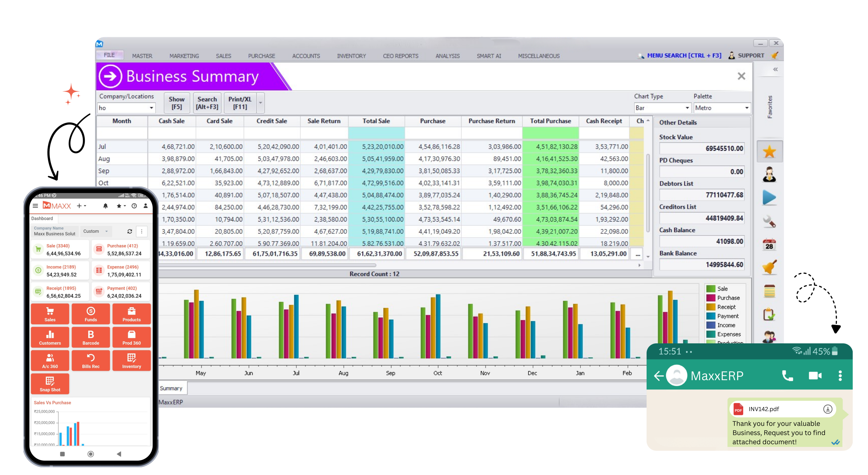Click the green Sale legend swatch
This screenshot has height=475, width=868.
(x=711, y=289)
